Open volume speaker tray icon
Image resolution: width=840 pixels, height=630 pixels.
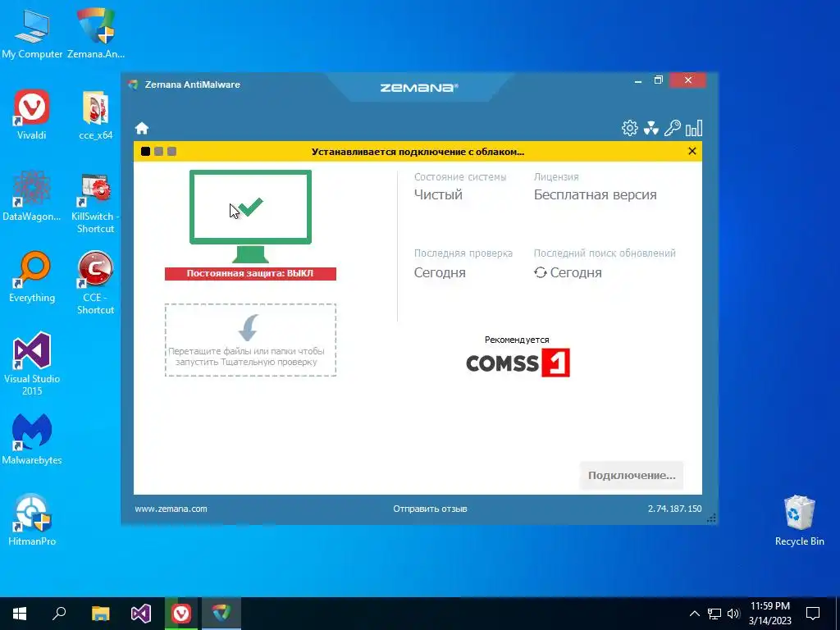point(733,614)
